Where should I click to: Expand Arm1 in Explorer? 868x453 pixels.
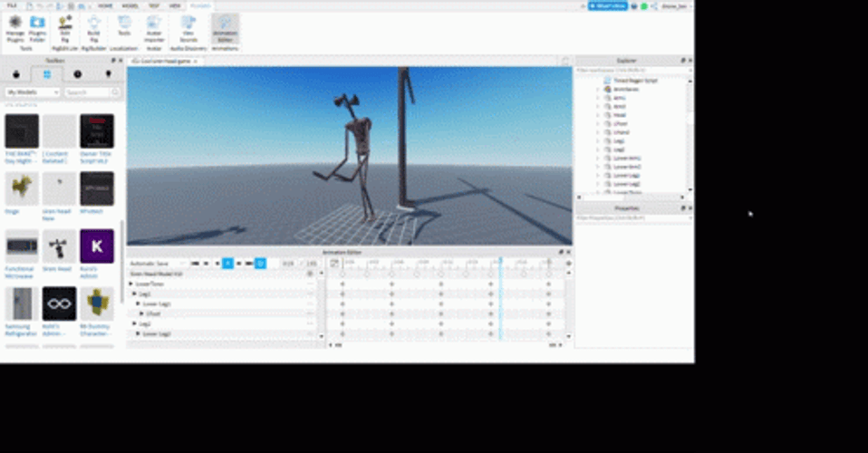598,98
